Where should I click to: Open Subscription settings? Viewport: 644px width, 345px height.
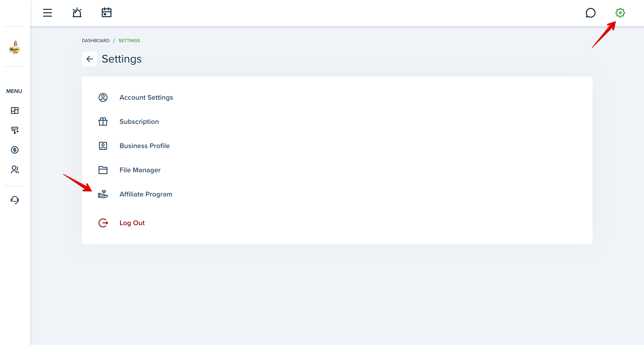coord(139,122)
